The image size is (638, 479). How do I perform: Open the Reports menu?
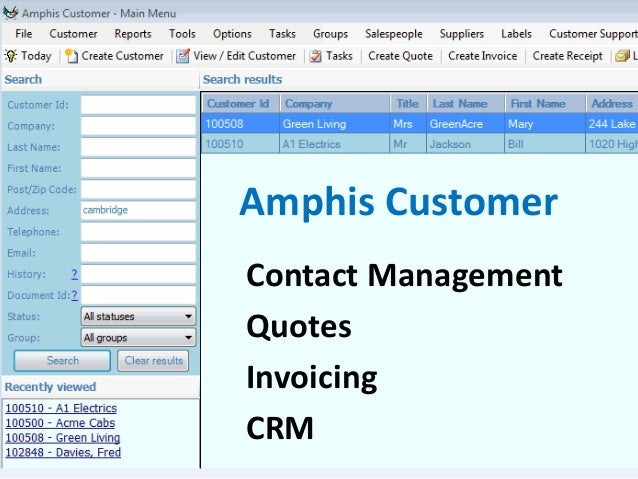[x=133, y=34]
